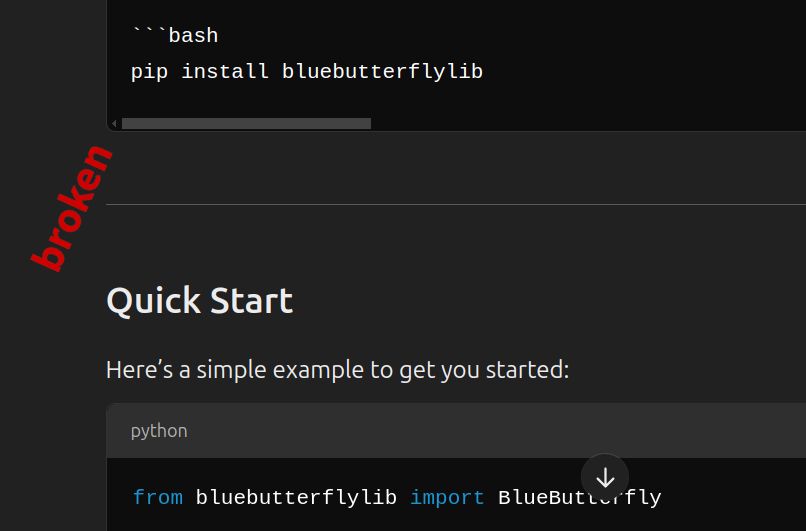This screenshot has width=806, height=531.
Task: Click the 'BlueButterfly' class name in code
Action: point(579,497)
